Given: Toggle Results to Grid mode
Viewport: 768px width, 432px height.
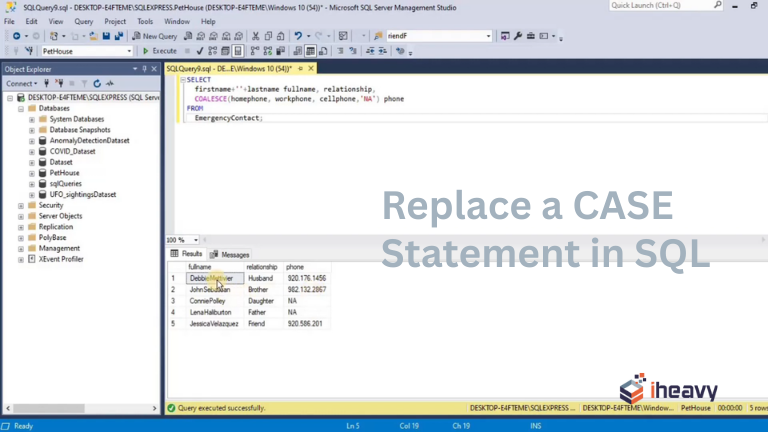Looking at the screenshot, I should [x=310, y=51].
